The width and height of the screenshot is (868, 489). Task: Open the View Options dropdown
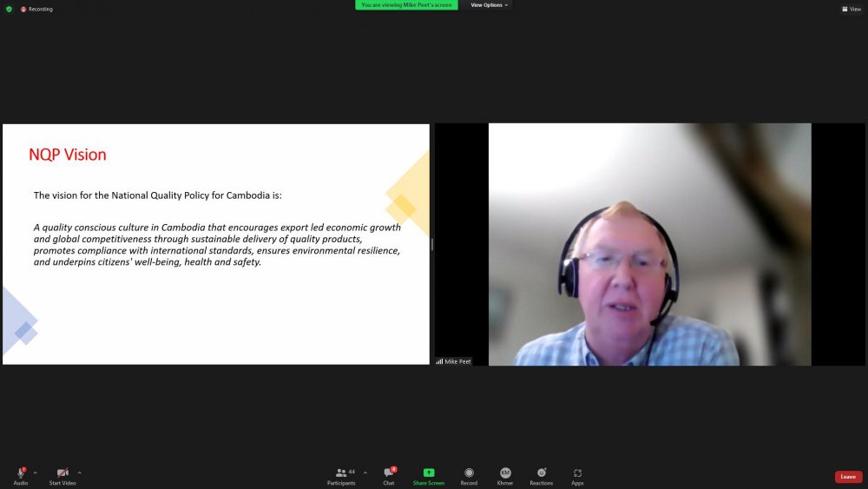[489, 5]
